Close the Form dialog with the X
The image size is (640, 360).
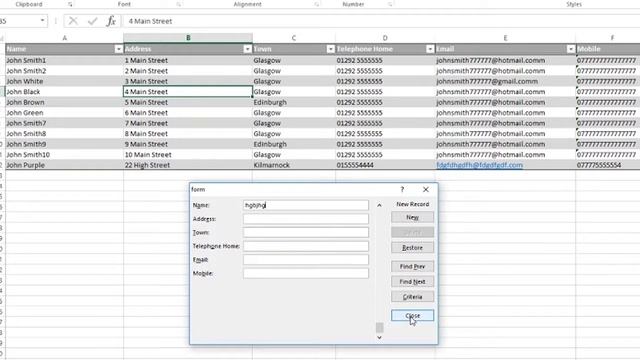point(426,189)
